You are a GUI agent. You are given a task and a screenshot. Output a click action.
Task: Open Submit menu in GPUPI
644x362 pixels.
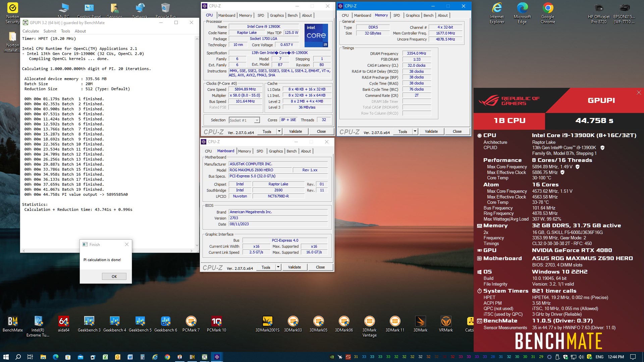(x=50, y=31)
